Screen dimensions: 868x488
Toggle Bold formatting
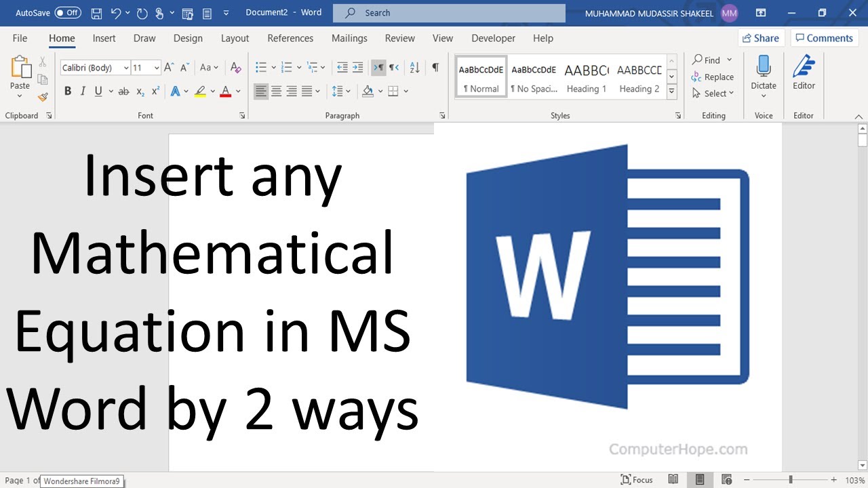68,91
